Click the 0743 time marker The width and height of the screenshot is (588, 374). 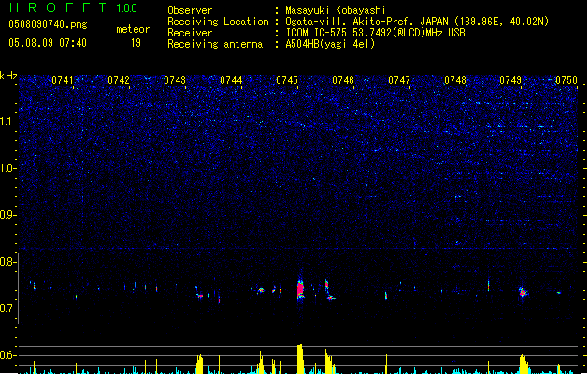click(x=175, y=80)
